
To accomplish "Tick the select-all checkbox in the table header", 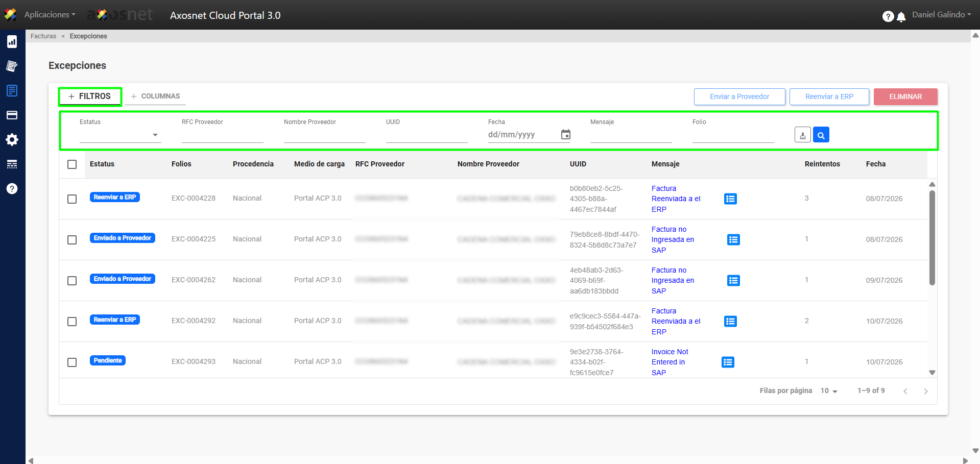I will click(x=72, y=164).
